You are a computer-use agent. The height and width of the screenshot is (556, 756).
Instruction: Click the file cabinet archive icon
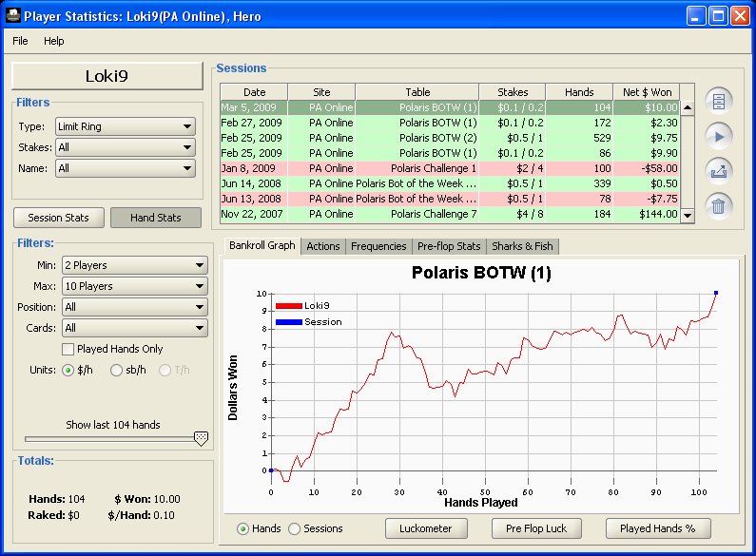point(718,101)
